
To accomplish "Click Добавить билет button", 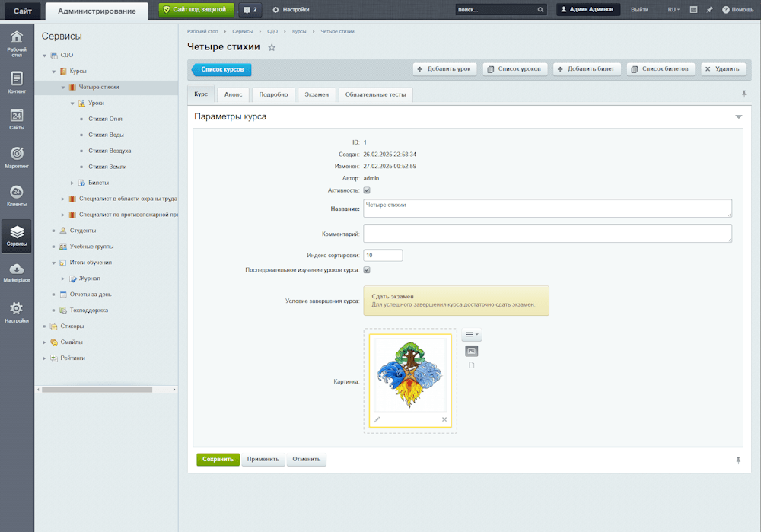I will tap(587, 69).
